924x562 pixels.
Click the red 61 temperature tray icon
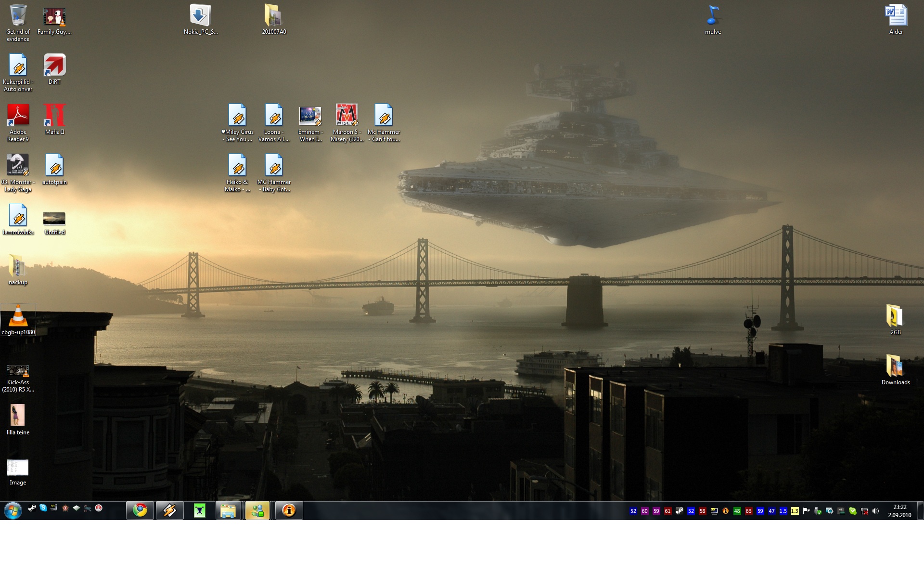[667, 511]
